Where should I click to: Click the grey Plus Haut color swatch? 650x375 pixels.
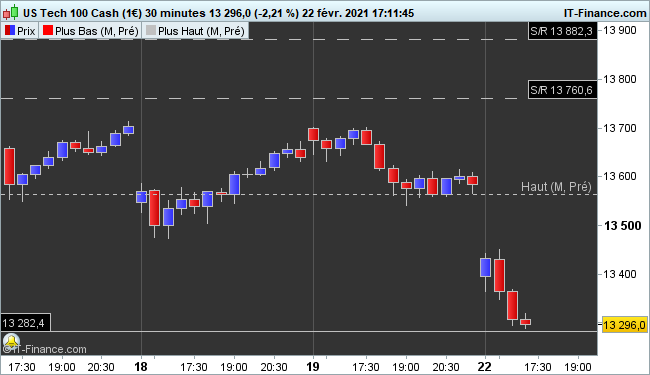(x=151, y=31)
